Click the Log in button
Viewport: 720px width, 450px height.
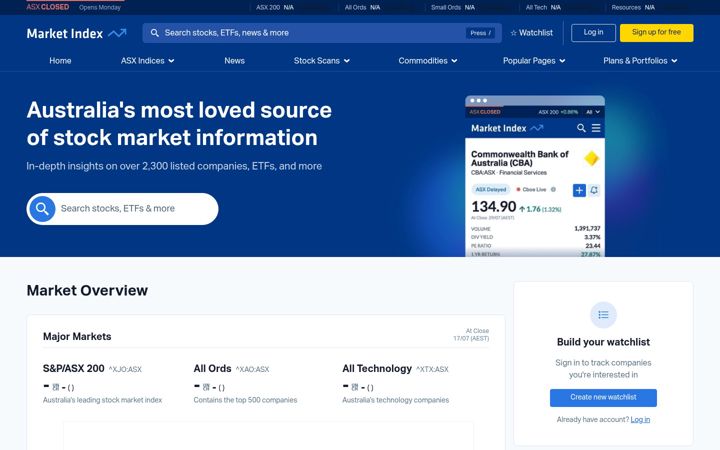pos(593,33)
